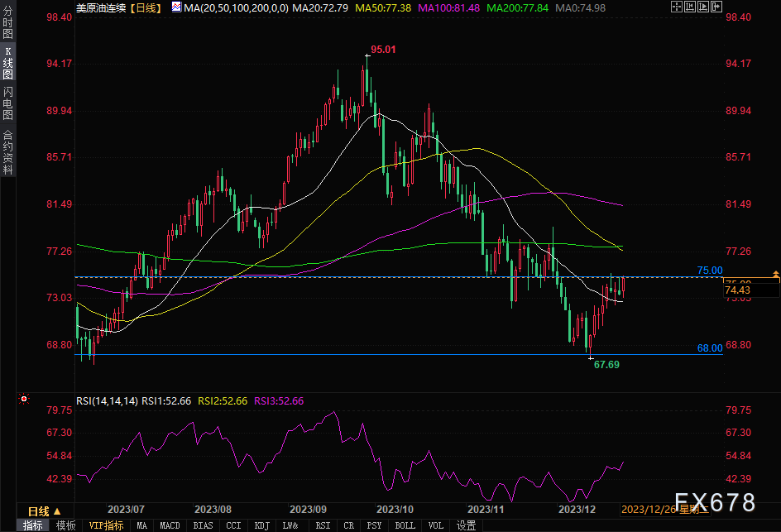The height and width of the screenshot is (532, 781).
Task: Select the 指标 bottom tab
Action: coord(33,525)
